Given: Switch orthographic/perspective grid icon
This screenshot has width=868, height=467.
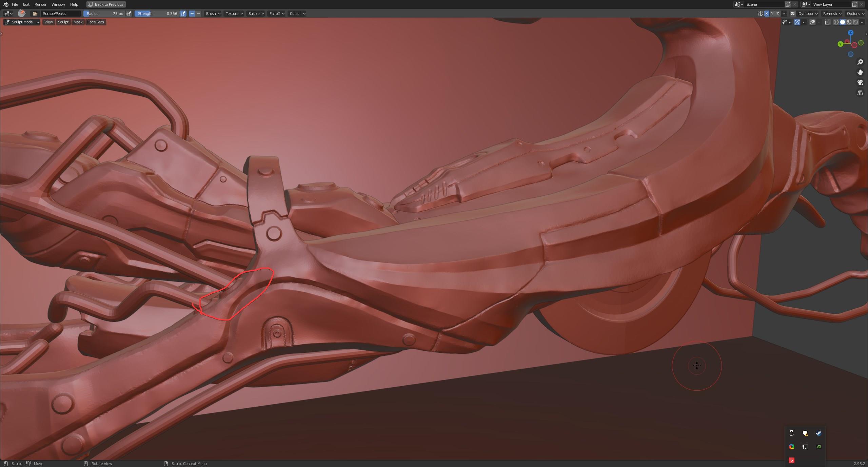Looking at the screenshot, I should [x=860, y=93].
